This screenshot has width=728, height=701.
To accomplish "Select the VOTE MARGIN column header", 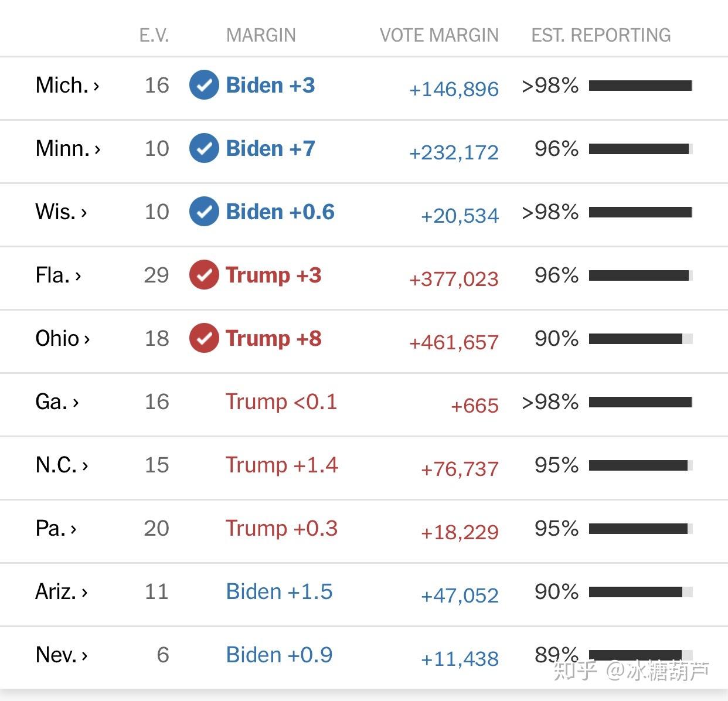I will pyautogui.click(x=439, y=35).
